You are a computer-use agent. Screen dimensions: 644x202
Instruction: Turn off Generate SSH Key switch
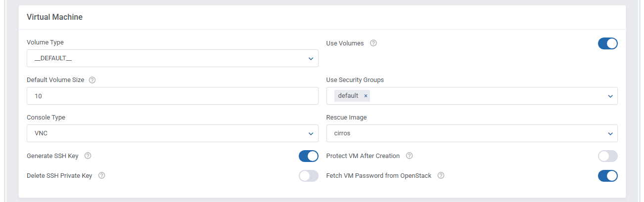coord(308,156)
